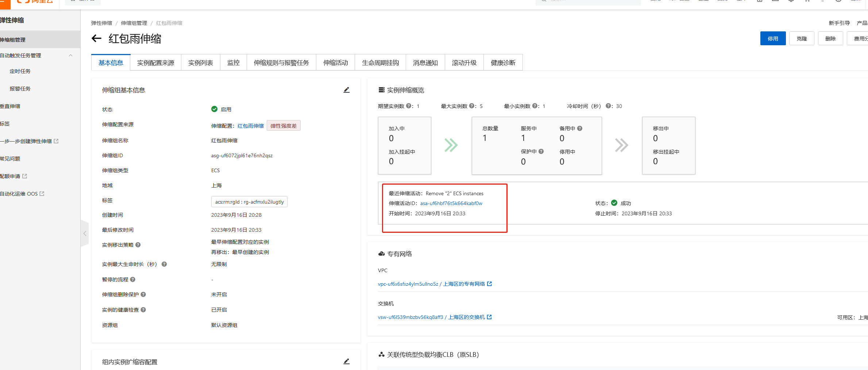
Task: Show the 保护中 help tooltip icon
Action: 541,151
